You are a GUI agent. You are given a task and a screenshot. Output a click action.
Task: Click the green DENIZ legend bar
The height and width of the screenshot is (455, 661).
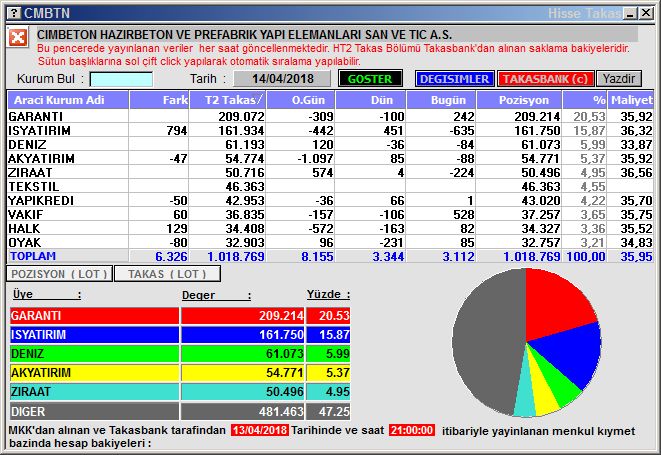pyautogui.click(x=94, y=353)
